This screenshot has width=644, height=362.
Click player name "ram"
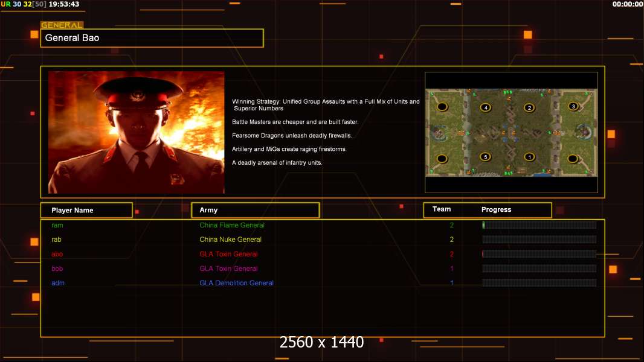57,225
